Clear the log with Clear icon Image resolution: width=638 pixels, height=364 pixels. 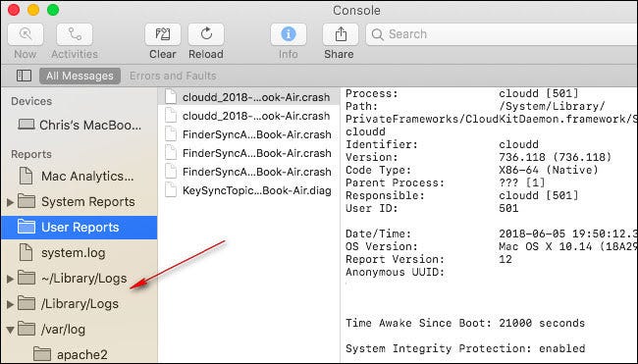tap(163, 34)
